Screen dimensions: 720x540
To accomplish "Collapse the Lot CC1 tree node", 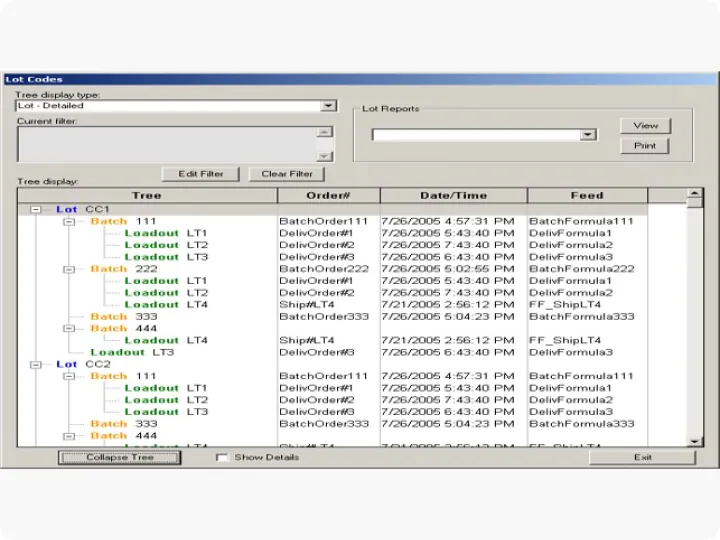I will click(x=36, y=210).
